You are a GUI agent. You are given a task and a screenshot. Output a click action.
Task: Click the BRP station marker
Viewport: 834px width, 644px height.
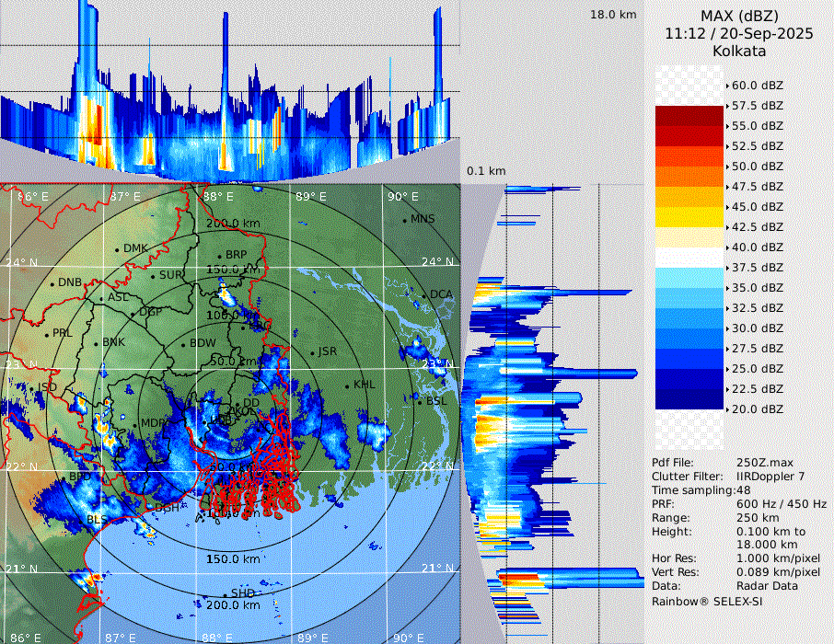coord(219,256)
